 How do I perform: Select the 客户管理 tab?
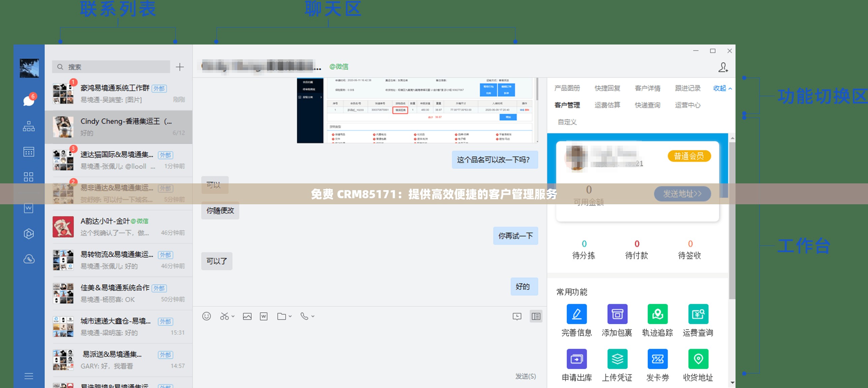[x=567, y=105]
